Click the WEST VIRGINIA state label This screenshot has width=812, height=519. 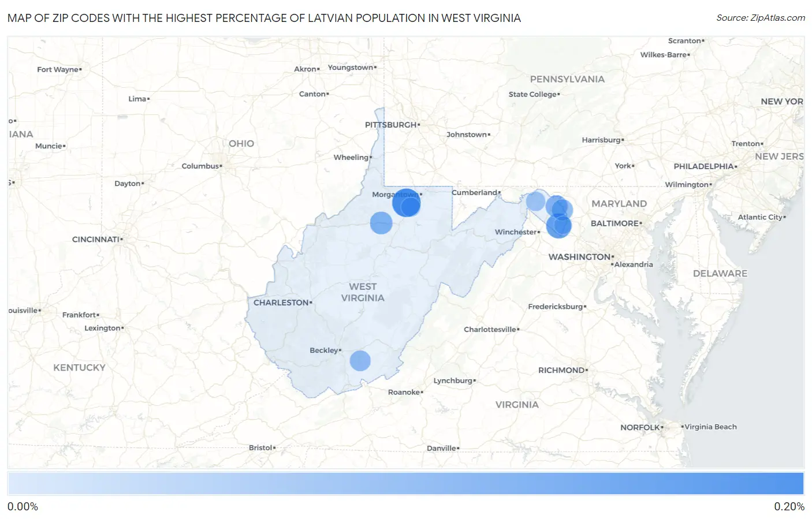[363, 292]
